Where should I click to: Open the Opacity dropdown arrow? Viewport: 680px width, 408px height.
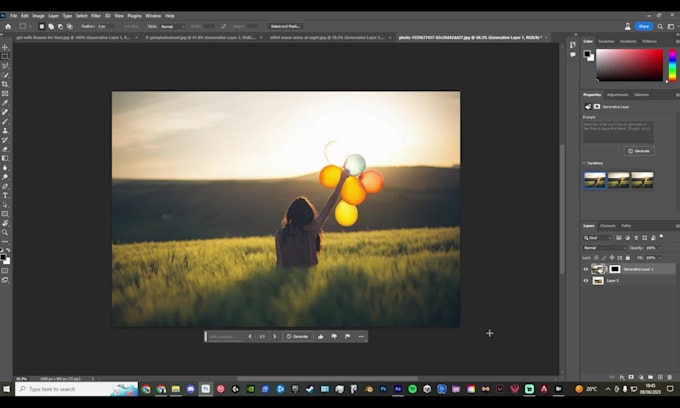(x=660, y=248)
